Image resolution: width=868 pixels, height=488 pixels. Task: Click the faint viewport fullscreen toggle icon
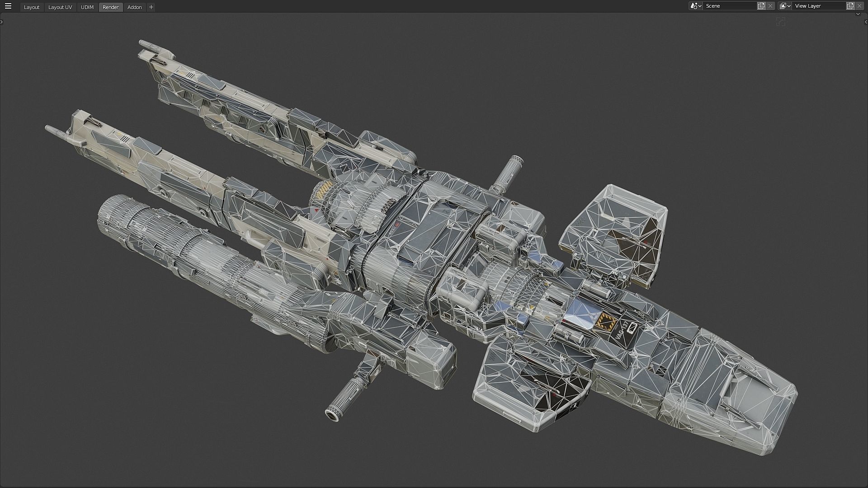point(781,22)
